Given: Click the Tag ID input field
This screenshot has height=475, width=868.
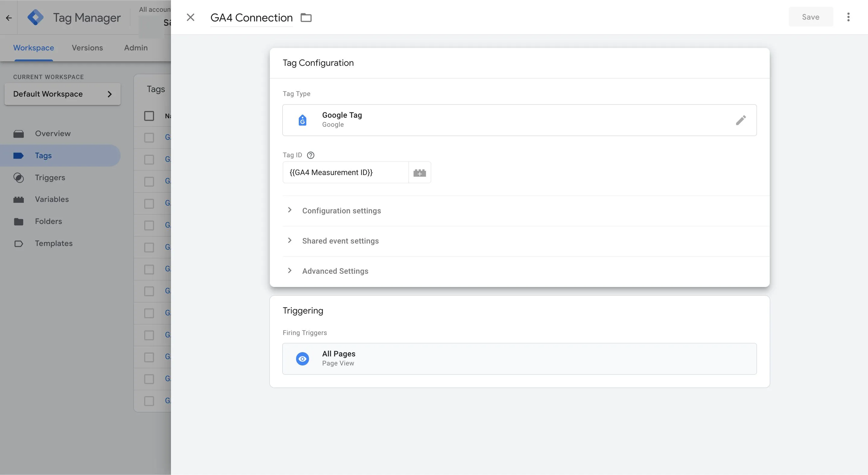Looking at the screenshot, I should [346, 172].
